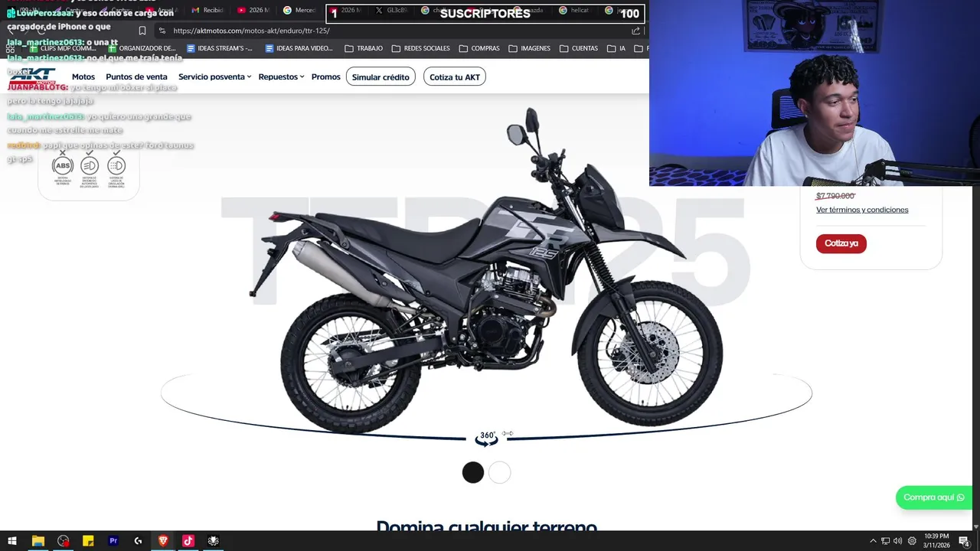Click the bookmark page icon
The height and width of the screenshot is (551, 980).
pos(142,31)
